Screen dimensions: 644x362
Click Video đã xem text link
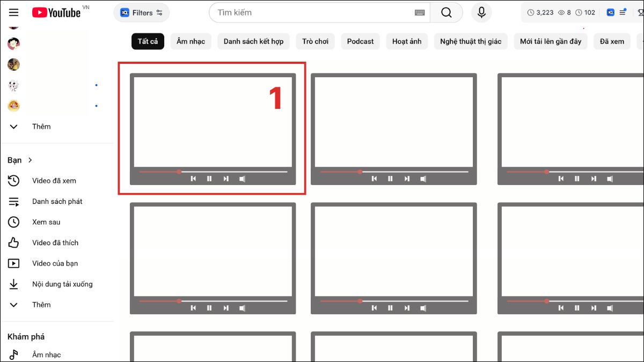[x=54, y=181]
